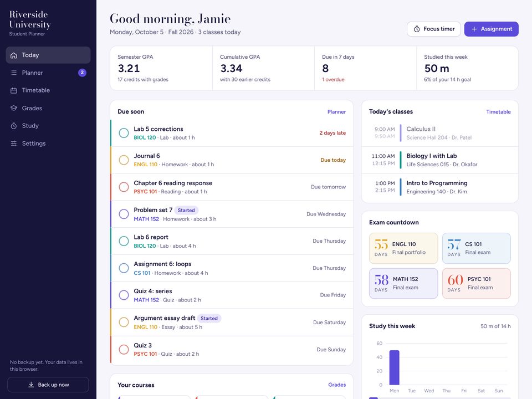Click the graduation cap icon beside Grades
This screenshot has height=399, width=532.
(x=13, y=108)
